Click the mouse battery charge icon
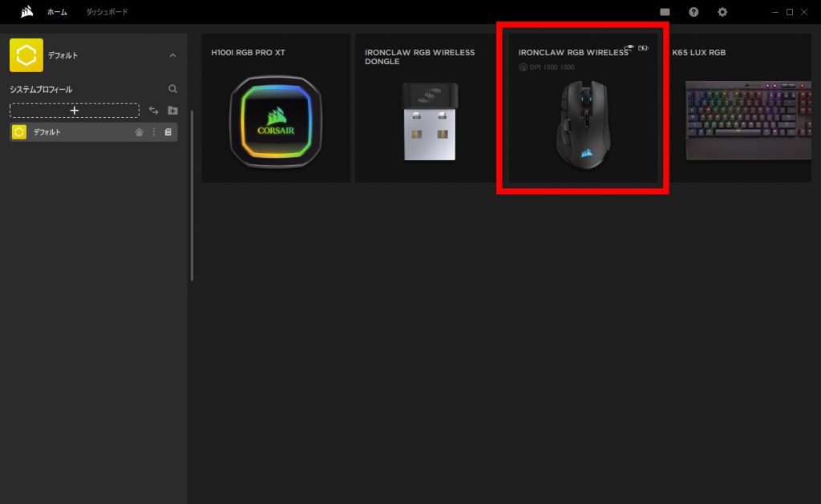This screenshot has height=504, width=821. click(644, 48)
